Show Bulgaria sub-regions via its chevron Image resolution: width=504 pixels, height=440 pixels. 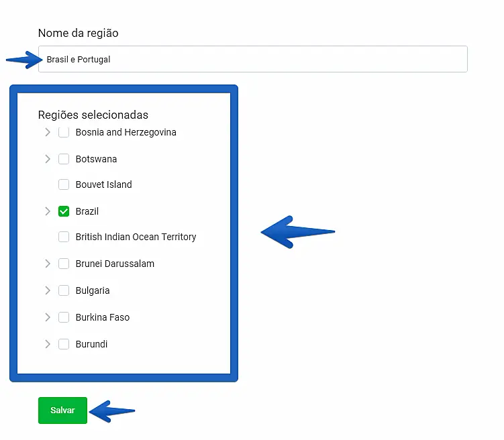tap(47, 290)
